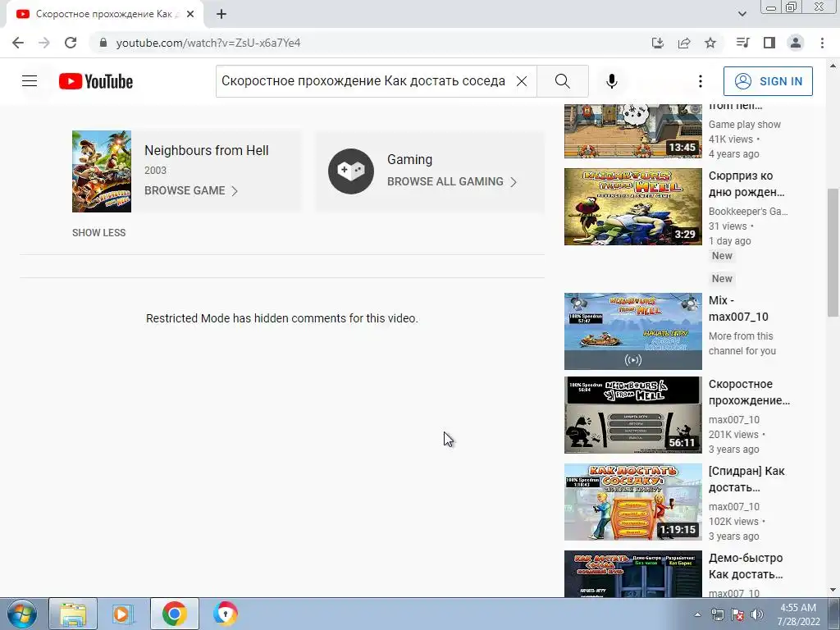Click the Gaming category label
840x630 pixels.
[x=410, y=160]
